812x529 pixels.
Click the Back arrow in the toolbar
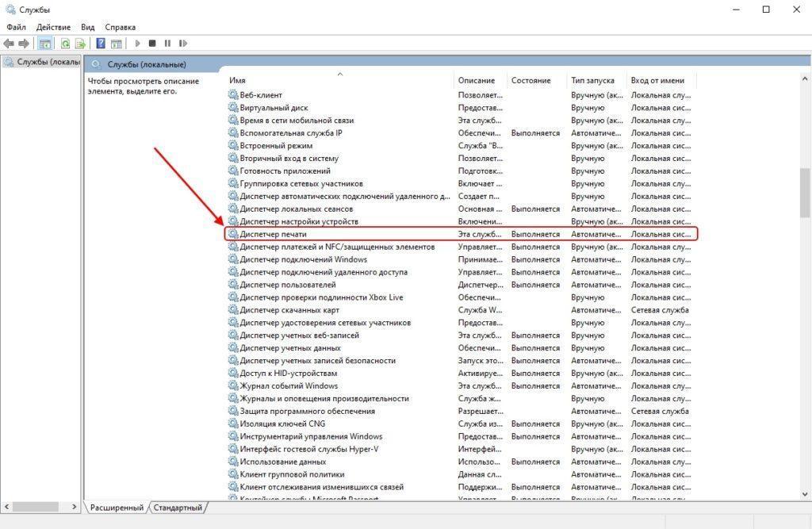point(9,44)
